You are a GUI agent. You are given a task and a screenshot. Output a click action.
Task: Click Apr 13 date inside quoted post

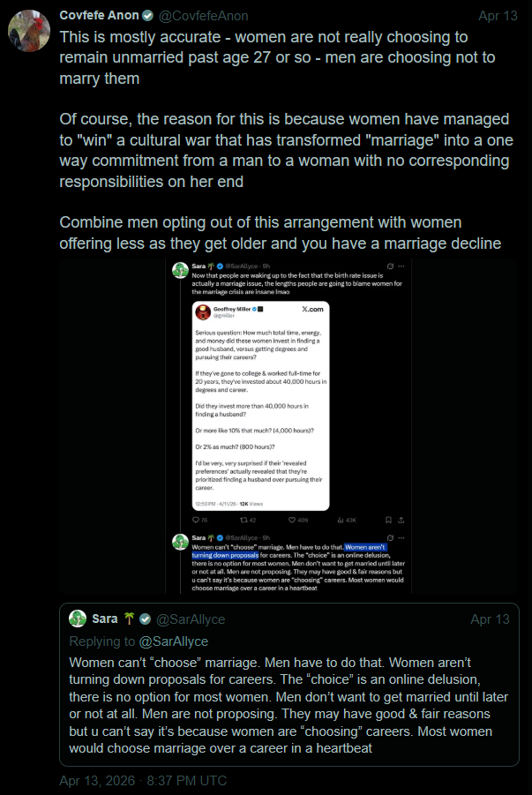coord(490,619)
